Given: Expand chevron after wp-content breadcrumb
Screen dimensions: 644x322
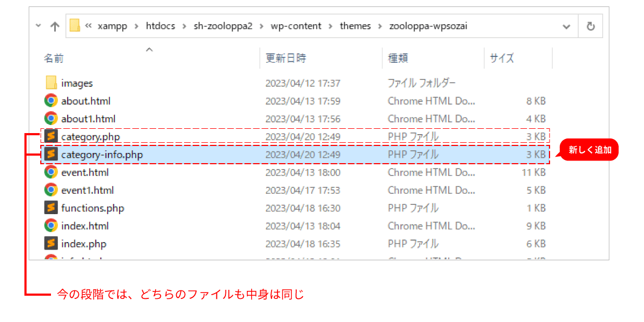Looking at the screenshot, I should coord(331,26).
